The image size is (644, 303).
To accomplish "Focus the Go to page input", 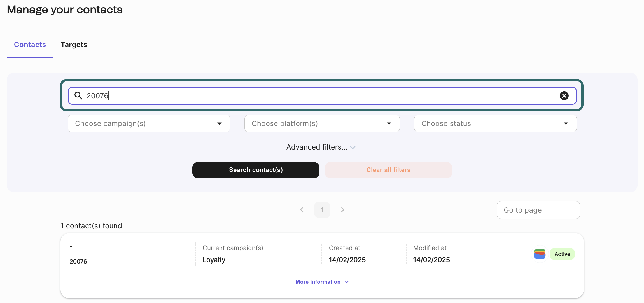I will (x=538, y=210).
